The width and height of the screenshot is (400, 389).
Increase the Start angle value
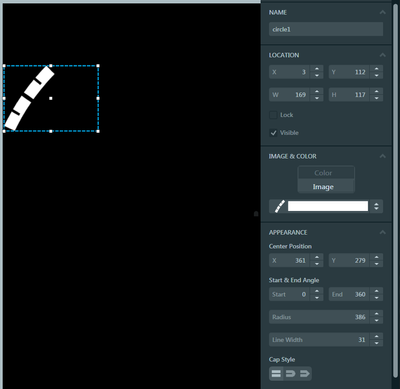point(316,291)
